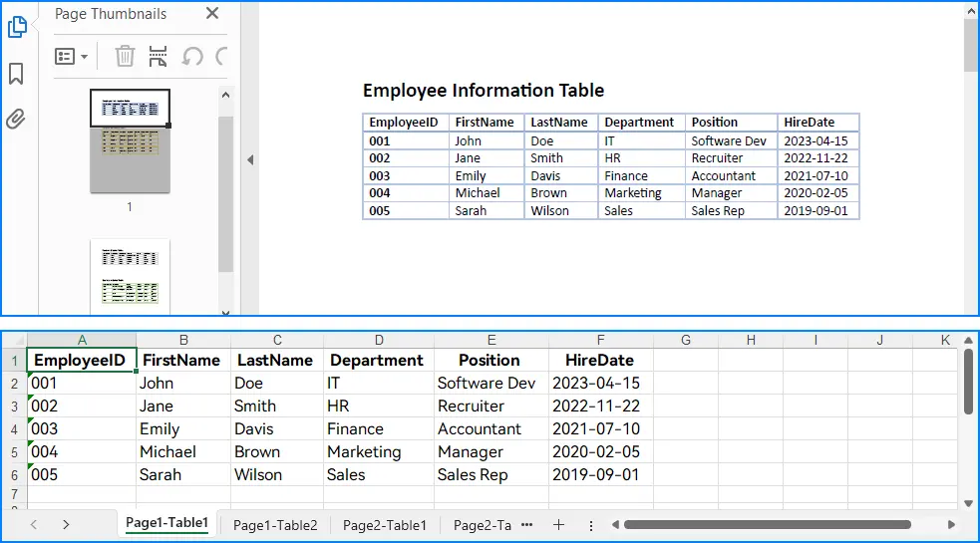
Task: Select spreadsheet cell Sales Rep
Action: click(x=491, y=475)
